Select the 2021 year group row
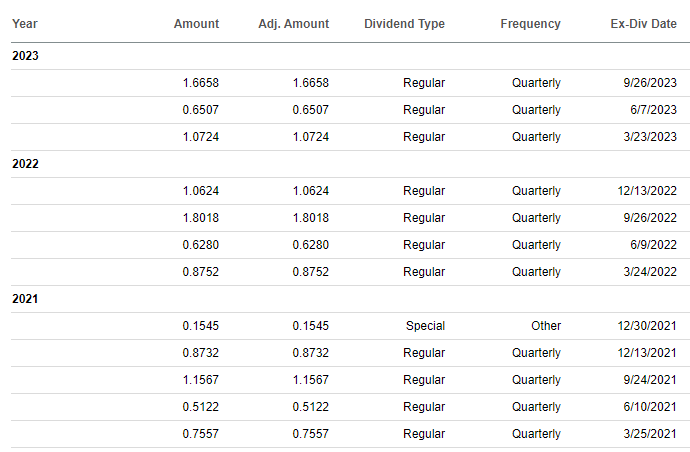This screenshot has height=452, width=690. pos(350,299)
